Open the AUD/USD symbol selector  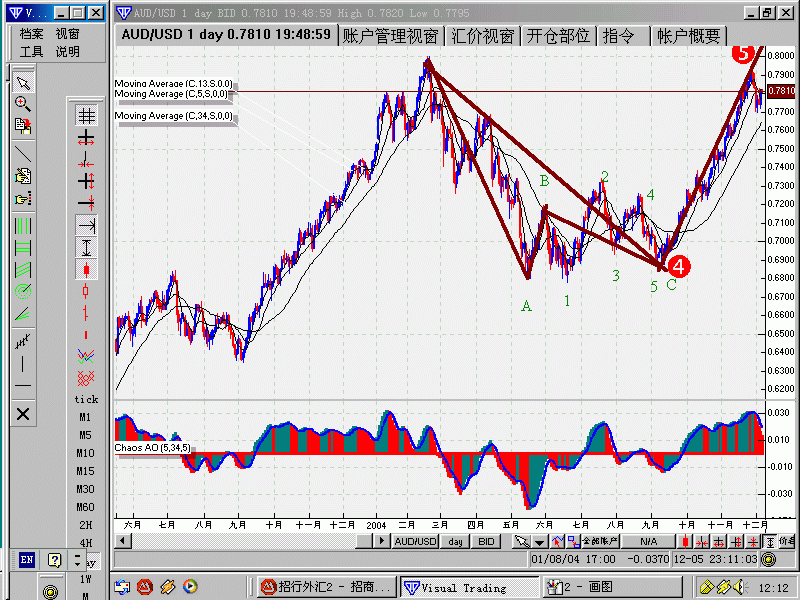(x=415, y=541)
